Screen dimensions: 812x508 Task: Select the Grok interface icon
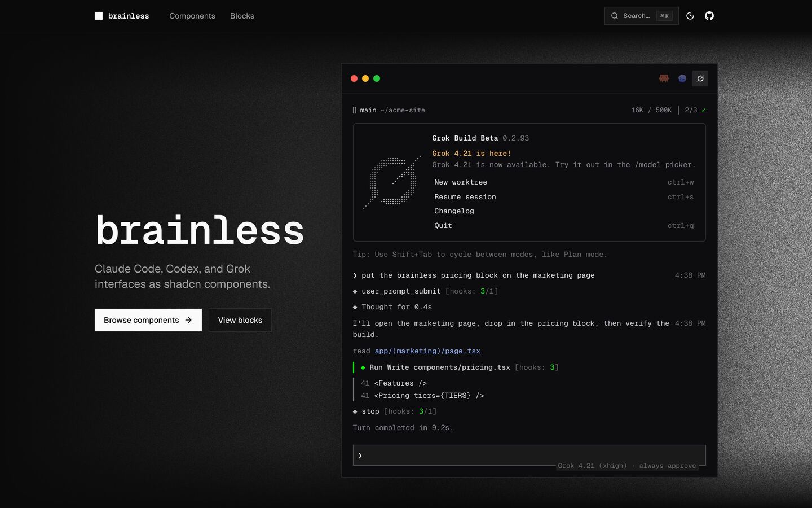(x=700, y=78)
